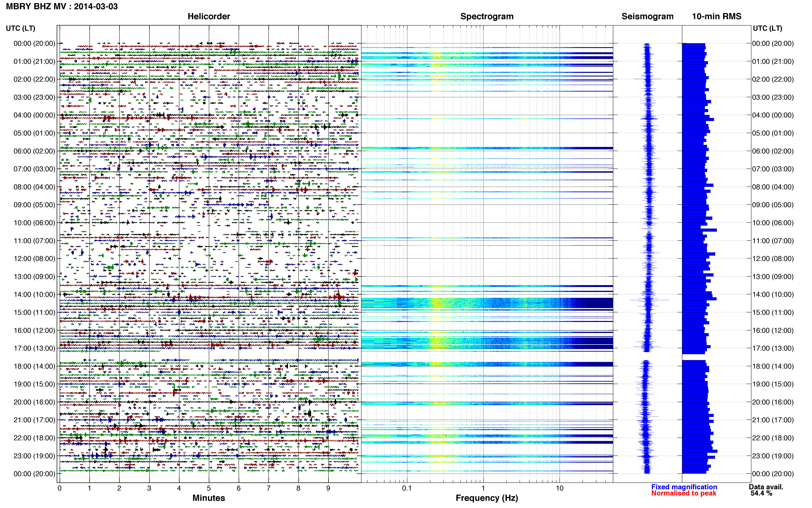Image resolution: width=812 pixels, height=508 pixels.
Task: Click the left '14:00 (10:00)' time label
Action: pos(34,295)
